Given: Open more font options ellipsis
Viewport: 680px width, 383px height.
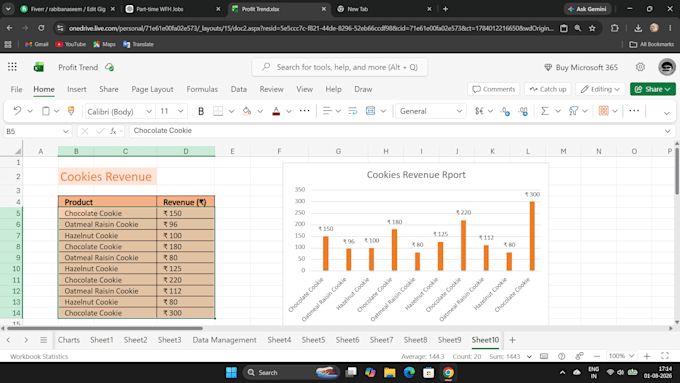Looking at the screenshot, I should [304, 111].
